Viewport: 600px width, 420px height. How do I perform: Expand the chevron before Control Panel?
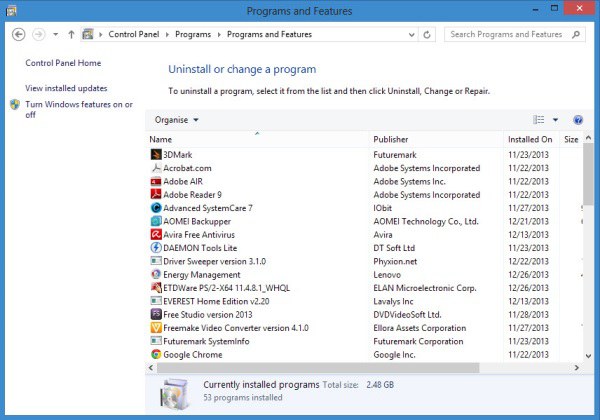click(101, 34)
